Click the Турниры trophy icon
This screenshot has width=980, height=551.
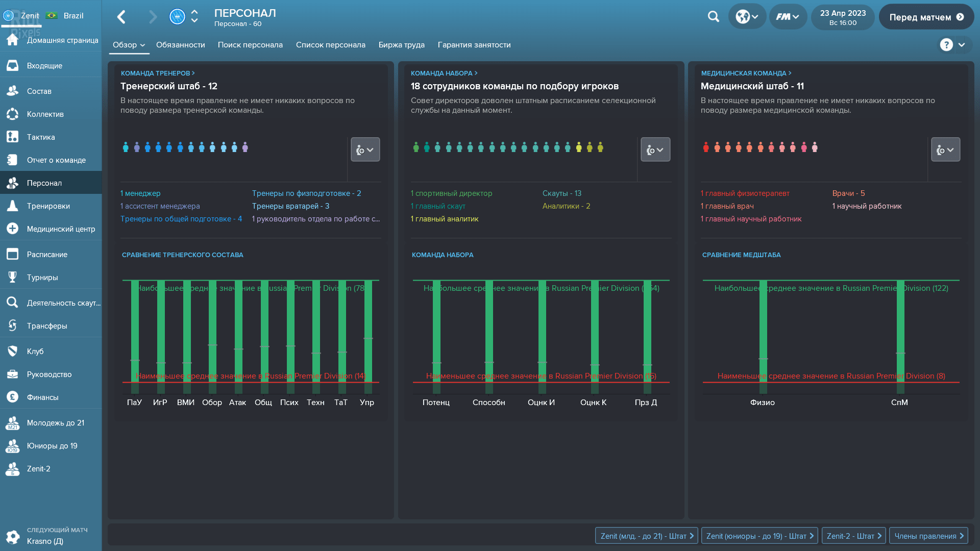click(11, 277)
